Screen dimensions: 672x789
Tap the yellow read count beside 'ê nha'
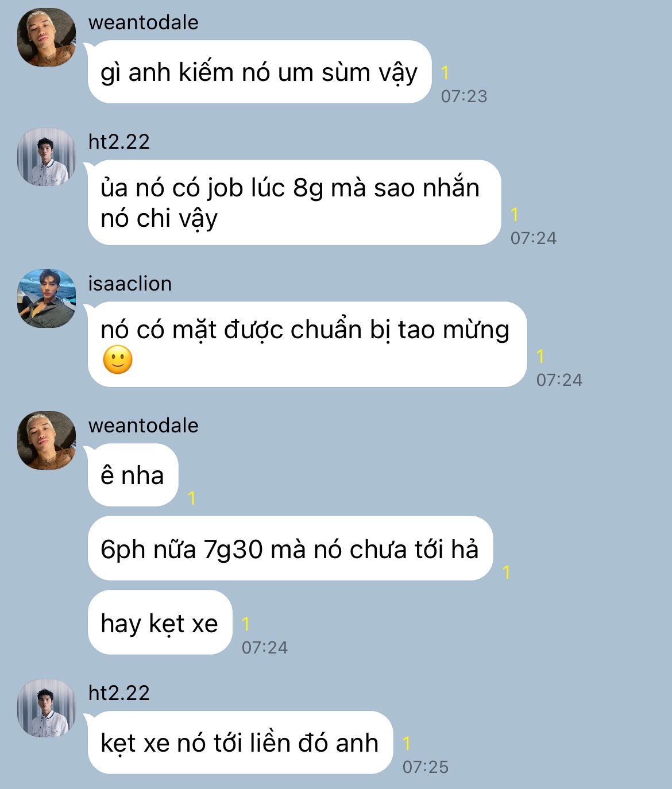192,498
